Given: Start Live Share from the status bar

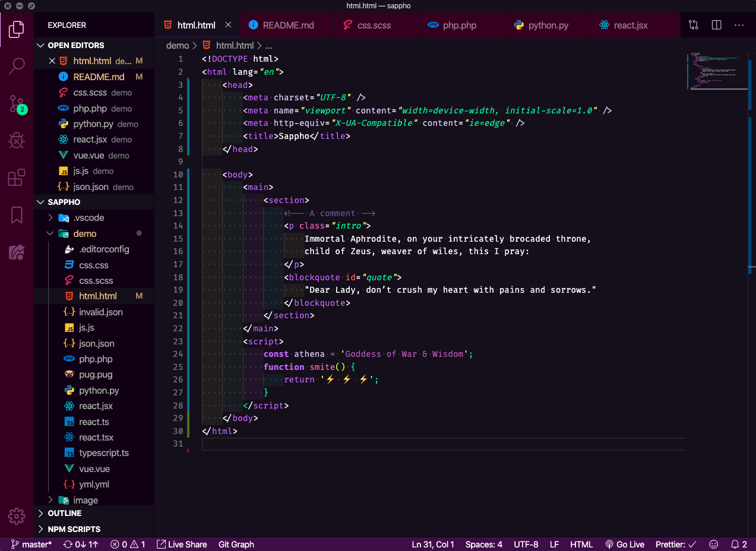Looking at the screenshot, I should tap(182, 544).
